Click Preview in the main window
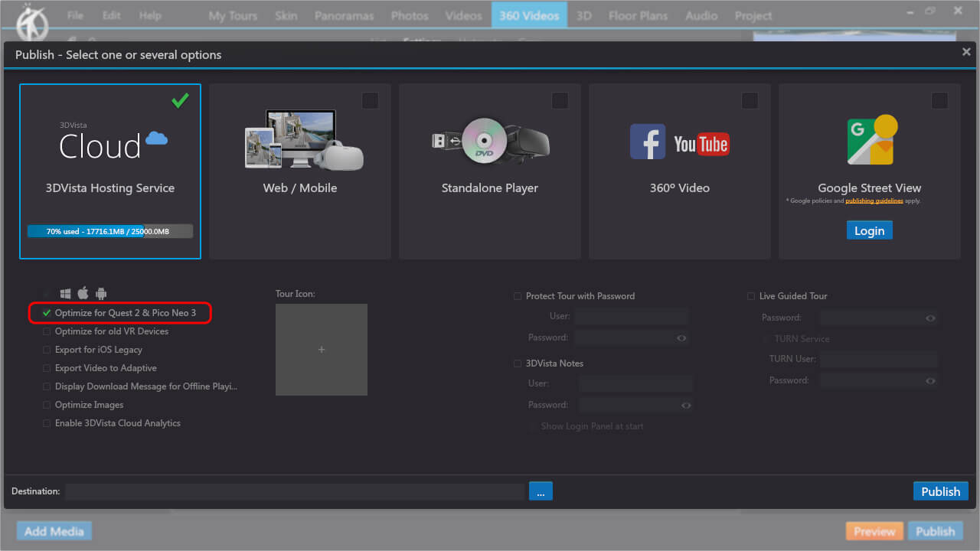The height and width of the screenshot is (551, 980). 874,531
